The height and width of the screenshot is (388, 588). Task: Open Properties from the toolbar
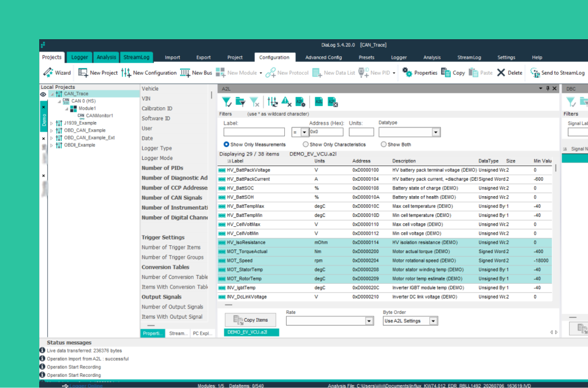[420, 73]
